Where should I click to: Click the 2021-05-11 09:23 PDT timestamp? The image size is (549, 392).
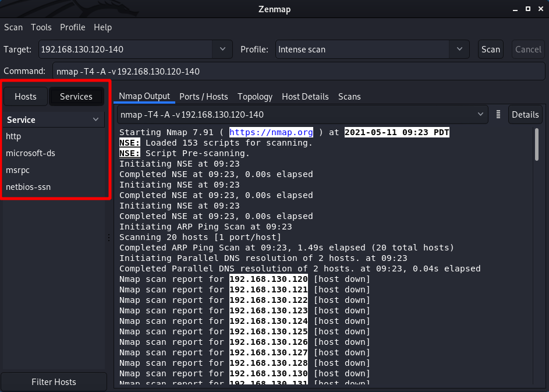coord(396,132)
